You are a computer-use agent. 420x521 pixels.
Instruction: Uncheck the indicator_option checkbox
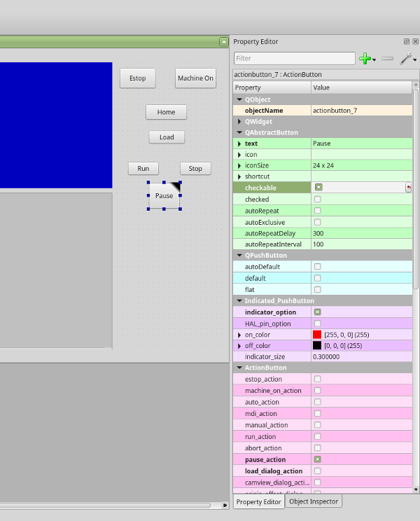point(318,312)
